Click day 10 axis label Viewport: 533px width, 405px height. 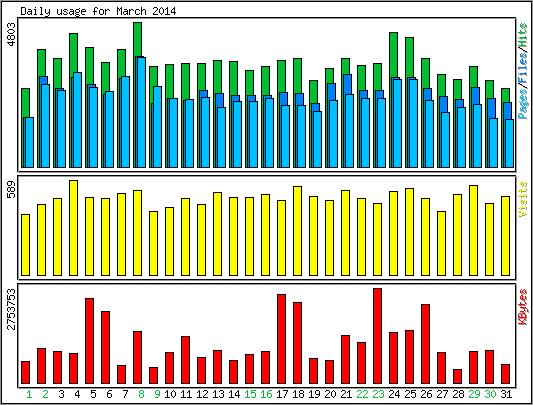click(x=170, y=394)
